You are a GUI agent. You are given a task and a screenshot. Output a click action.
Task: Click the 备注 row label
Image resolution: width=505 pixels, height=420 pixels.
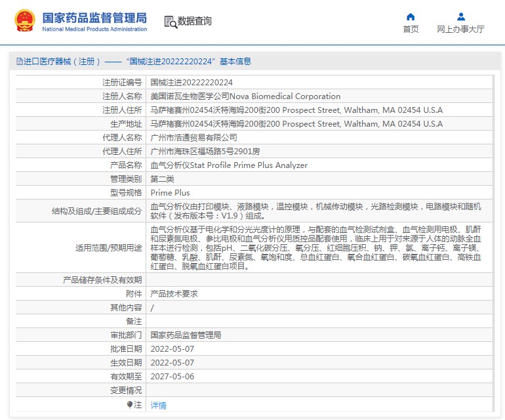134,322
